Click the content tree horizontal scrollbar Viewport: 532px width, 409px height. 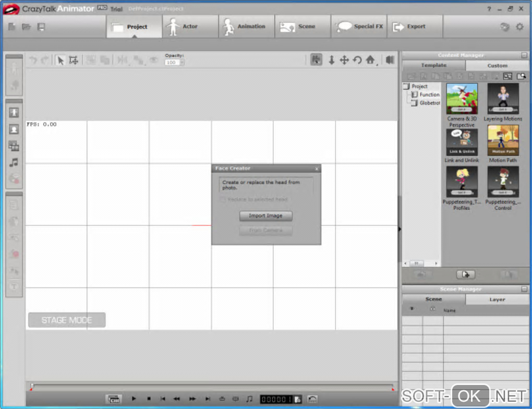421,263
